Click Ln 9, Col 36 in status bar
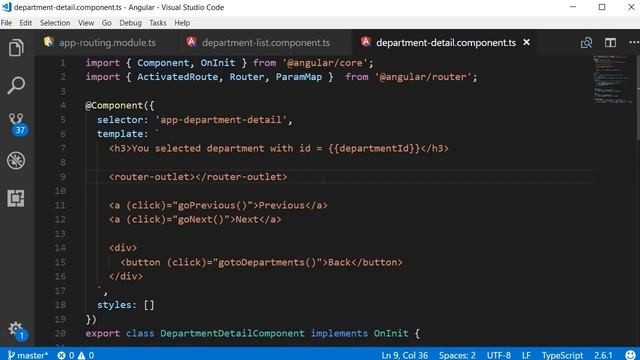 (x=404, y=355)
